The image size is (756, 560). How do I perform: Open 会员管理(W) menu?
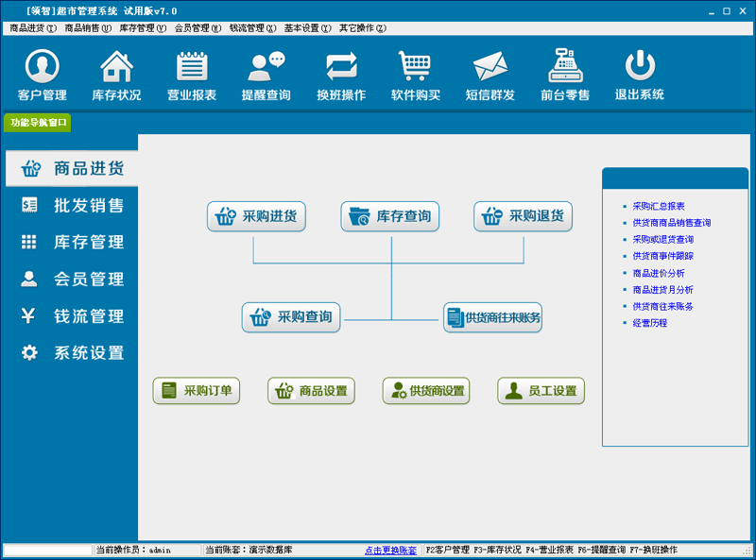(x=198, y=28)
